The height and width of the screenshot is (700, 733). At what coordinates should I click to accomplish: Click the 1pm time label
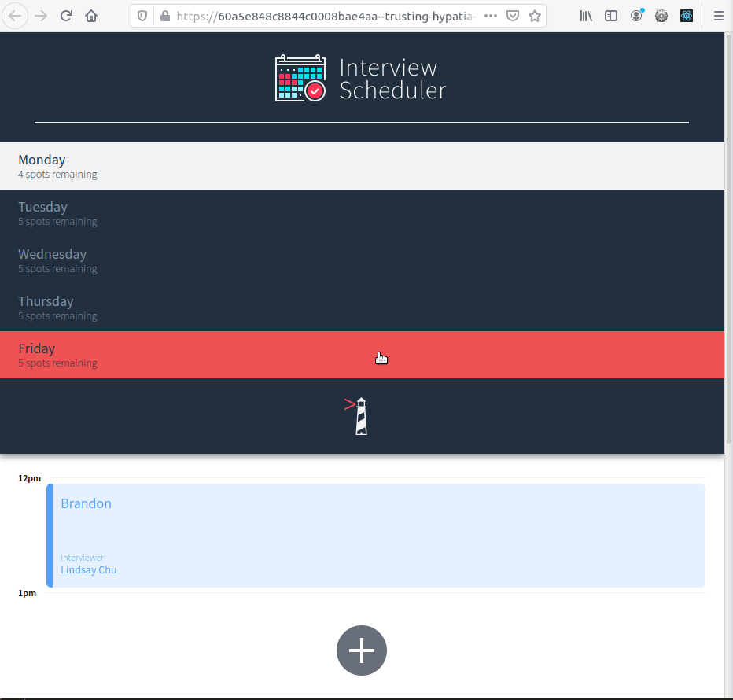tap(27, 593)
